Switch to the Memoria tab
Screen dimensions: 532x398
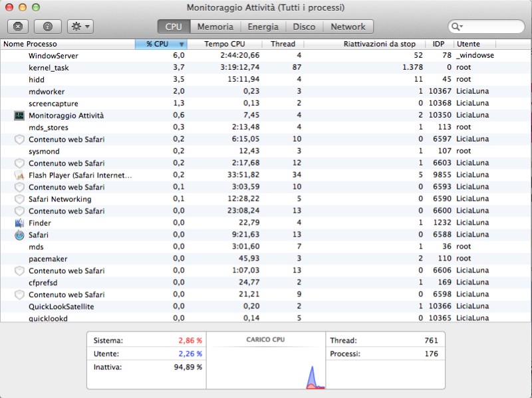[215, 27]
